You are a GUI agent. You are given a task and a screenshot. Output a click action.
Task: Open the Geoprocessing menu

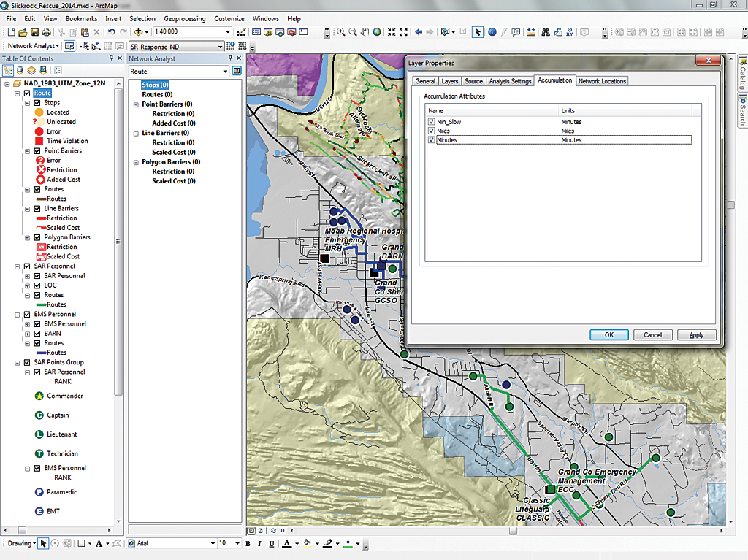pos(184,18)
